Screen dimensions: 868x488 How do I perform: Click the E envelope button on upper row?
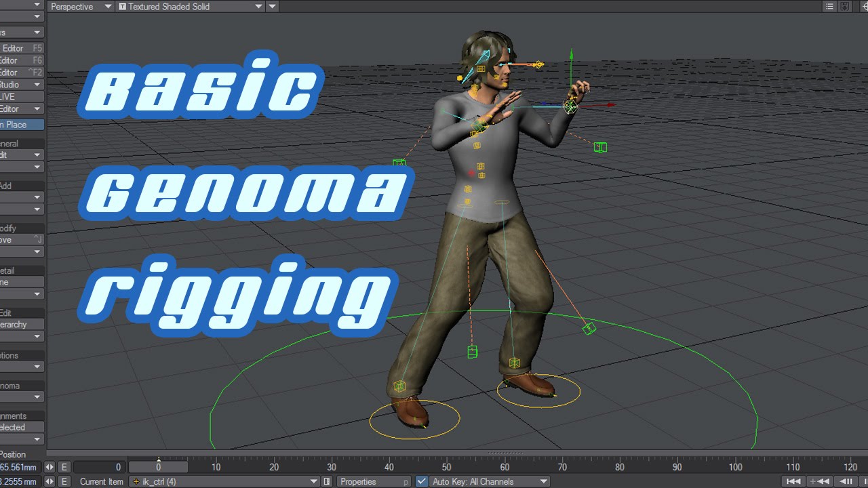pos(64,467)
